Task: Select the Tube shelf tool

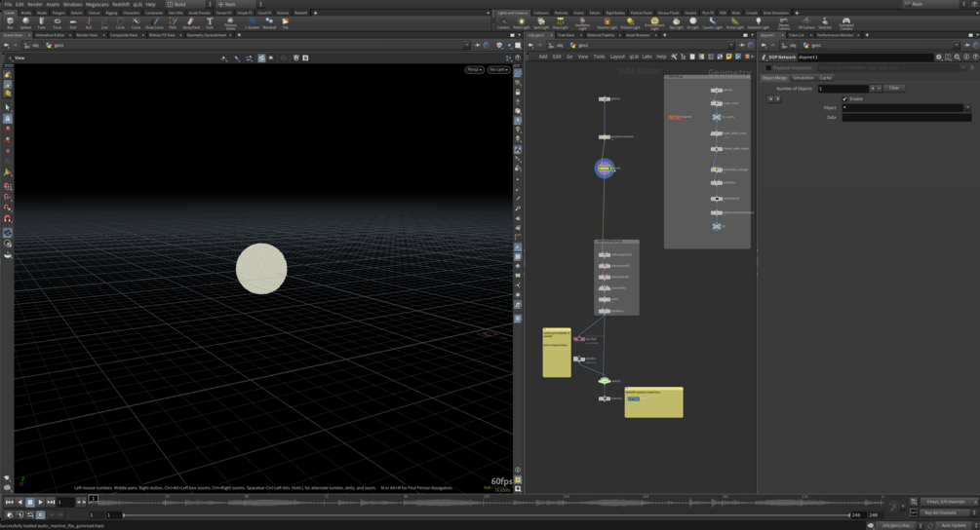Action: (41, 23)
